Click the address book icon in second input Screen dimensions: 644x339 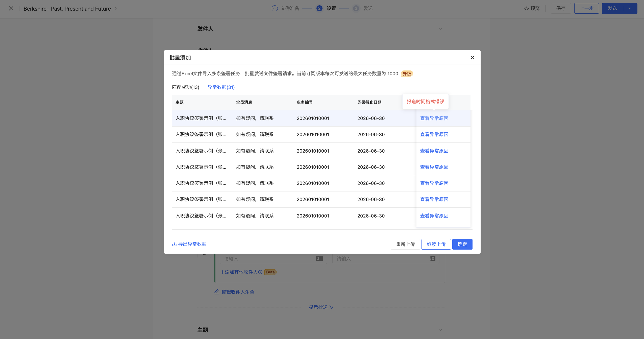click(x=433, y=258)
